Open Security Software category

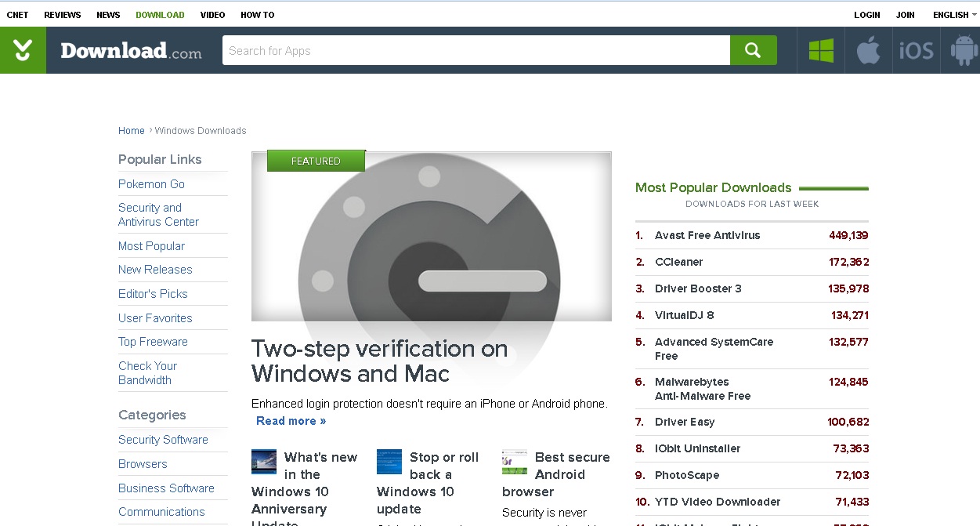coord(163,440)
